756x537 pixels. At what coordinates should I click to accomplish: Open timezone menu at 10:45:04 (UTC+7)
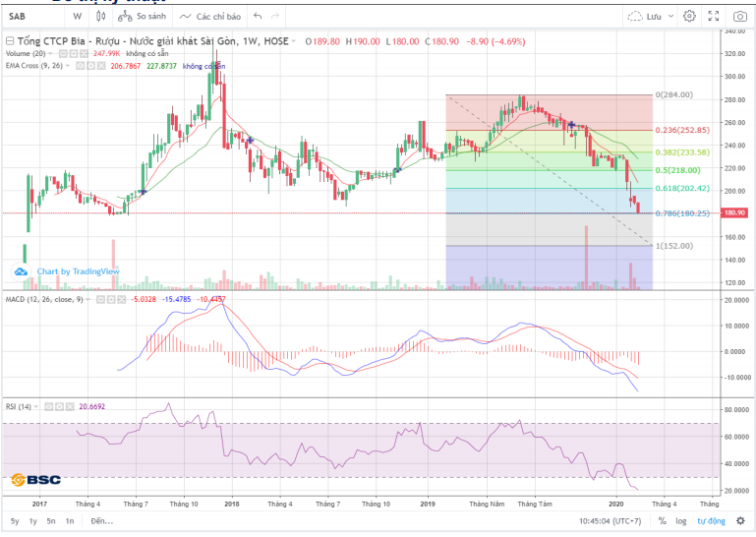[x=610, y=521]
